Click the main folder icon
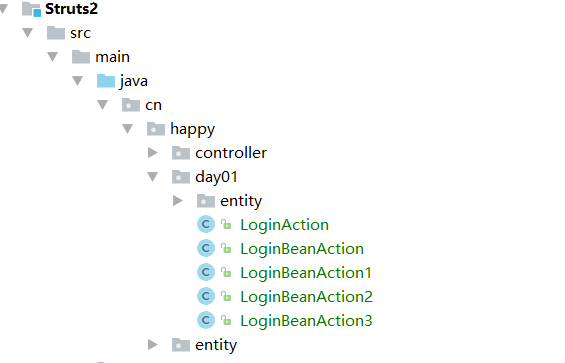The width and height of the screenshot is (565, 363). click(x=81, y=57)
